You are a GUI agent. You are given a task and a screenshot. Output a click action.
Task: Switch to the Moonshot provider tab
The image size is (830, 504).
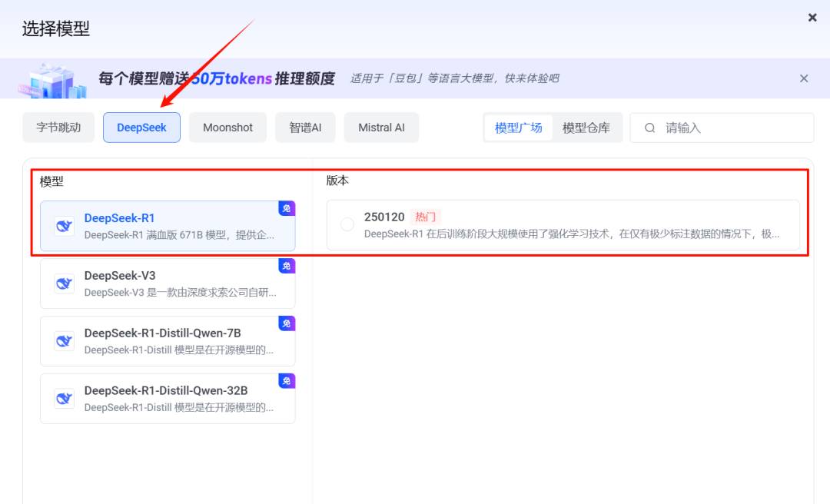[227, 128]
